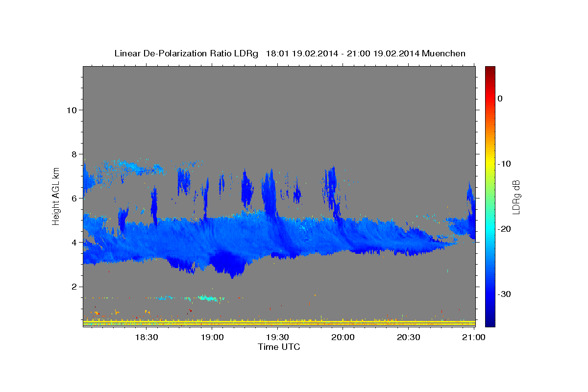Viewport: 588px width, 392px height.
Task: Click the '21:00' time axis label
Action: pyautogui.click(x=474, y=337)
